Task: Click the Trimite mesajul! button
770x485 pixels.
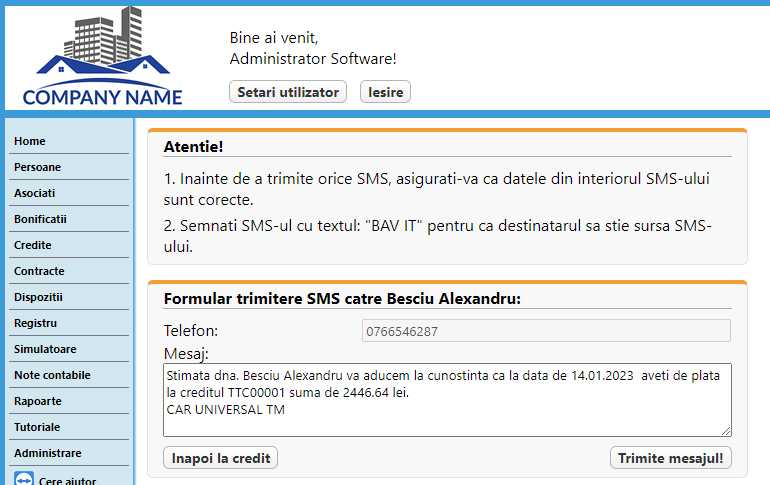Action: coord(670,458)
